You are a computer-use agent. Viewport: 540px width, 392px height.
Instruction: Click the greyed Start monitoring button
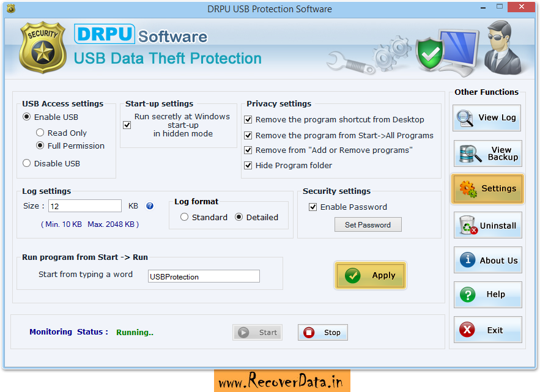pyautogui.click(x=257, y=333)
